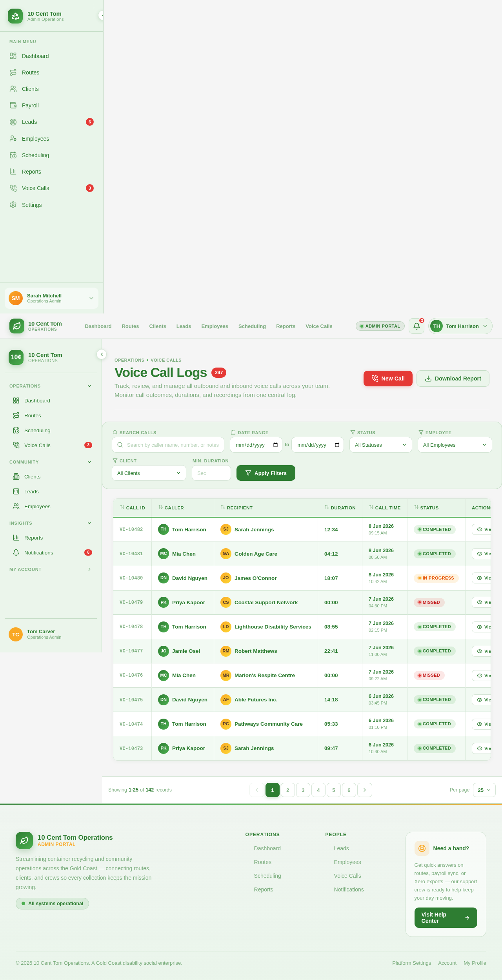Image resolution: width=502 pixels, height=980 pixels.
Task: Click the Download Report button
Action: click(453, 379)
